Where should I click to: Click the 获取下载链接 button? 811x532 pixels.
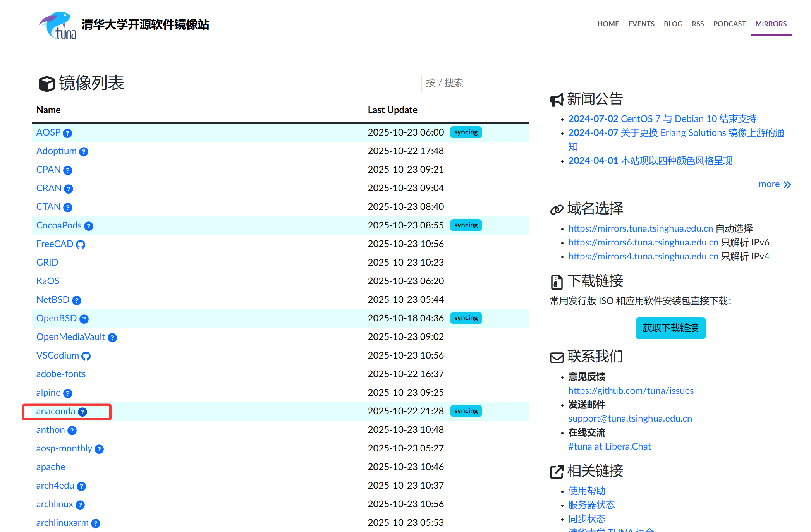(x=670, y=328)
